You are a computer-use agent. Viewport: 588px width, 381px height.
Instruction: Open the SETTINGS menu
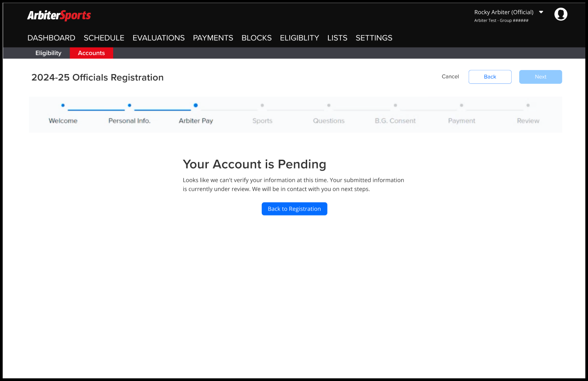[374, 38]
